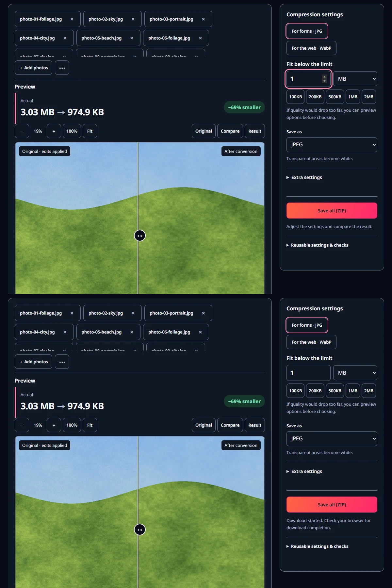Switch to Result view in the lower preview
This screenshot has width=392, height=588.
[x=255, y=425]
